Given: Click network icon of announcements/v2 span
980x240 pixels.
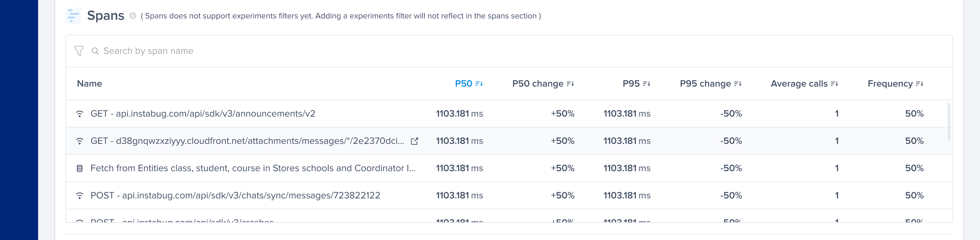Looking at the screenshot, I should pos(80,114).
